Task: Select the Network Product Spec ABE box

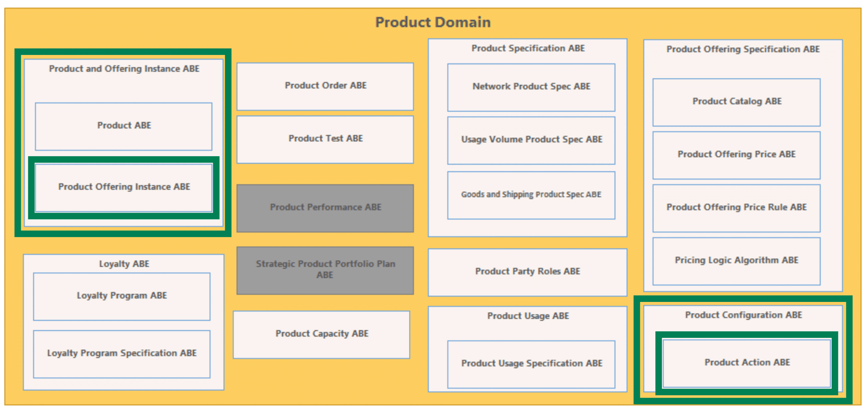Action: (x=531, y=87)
